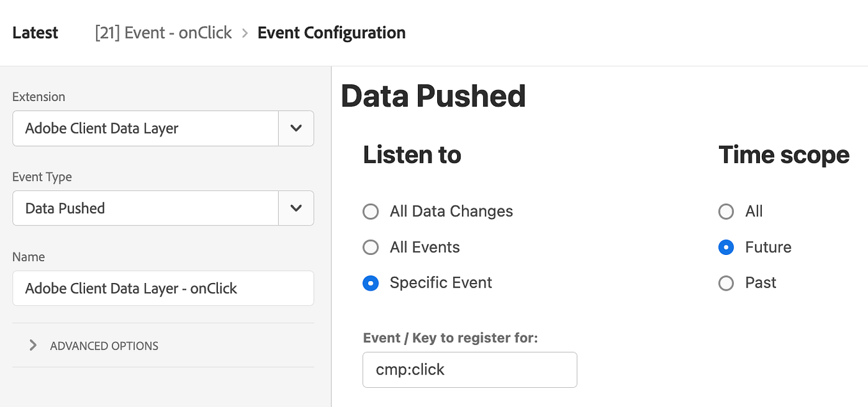Choose the All Events listen option
Image resolution: width=868 pixels, height=407 pixels.
pyautogui.click(x=371, y=247)
